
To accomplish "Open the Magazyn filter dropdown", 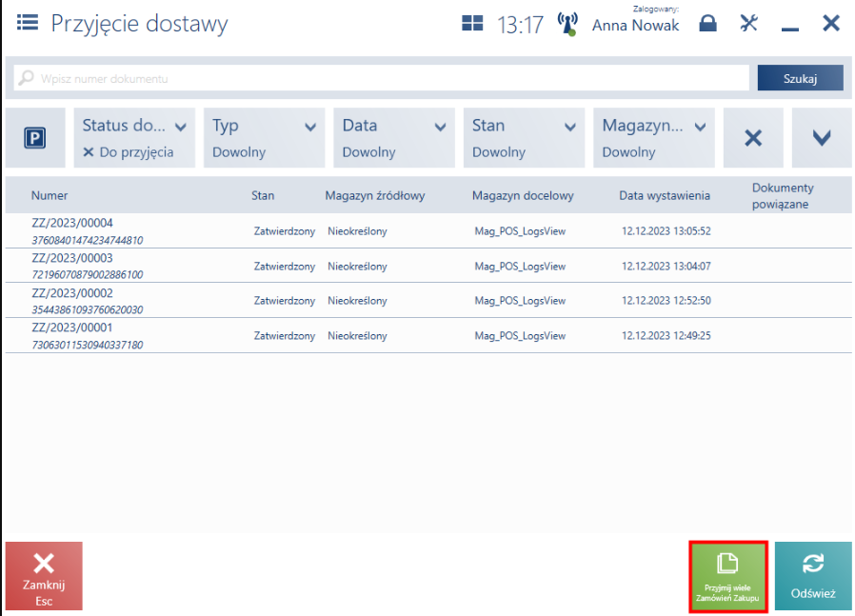I will (x=700, y=127).
